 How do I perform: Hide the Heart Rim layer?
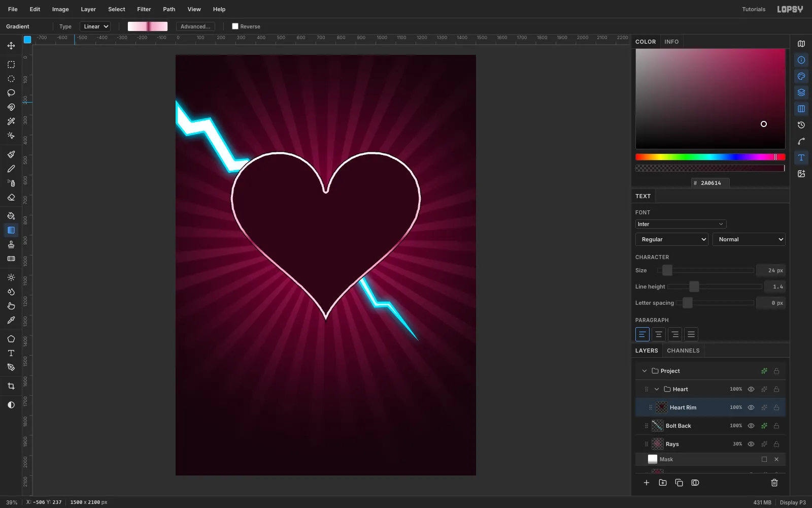[x=751, y=407]
